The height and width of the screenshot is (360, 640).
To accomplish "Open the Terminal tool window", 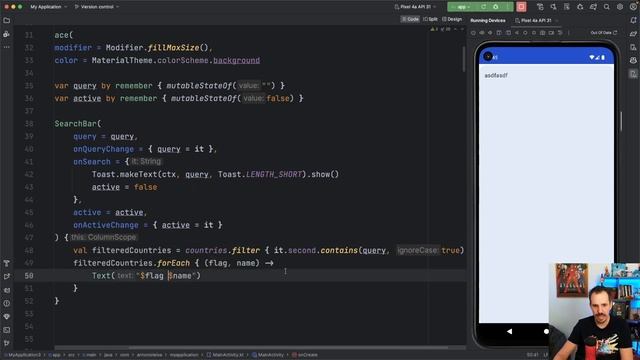I will pos(7,330).
